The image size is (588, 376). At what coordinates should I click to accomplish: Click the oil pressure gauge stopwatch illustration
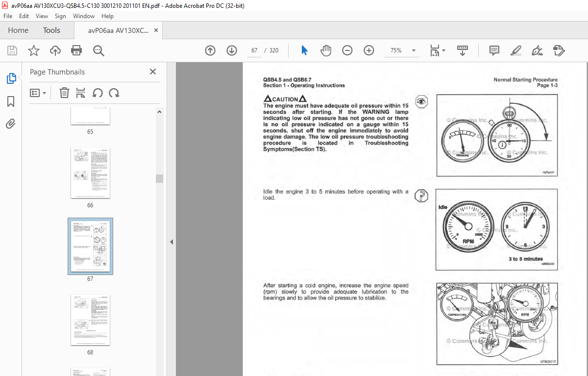point(497,135)
